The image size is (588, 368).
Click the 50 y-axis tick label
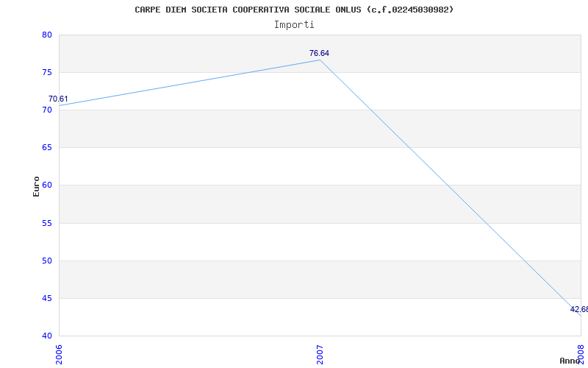47,261
